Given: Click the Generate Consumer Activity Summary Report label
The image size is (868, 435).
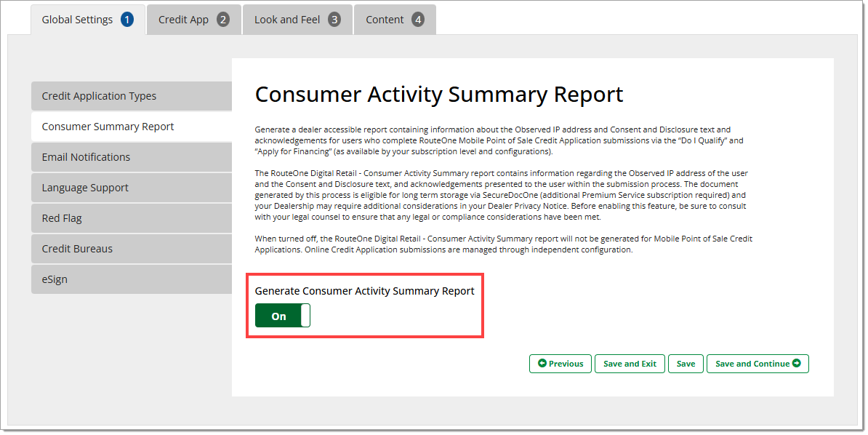Looking at the screenshot, I should tap(364, 291).
